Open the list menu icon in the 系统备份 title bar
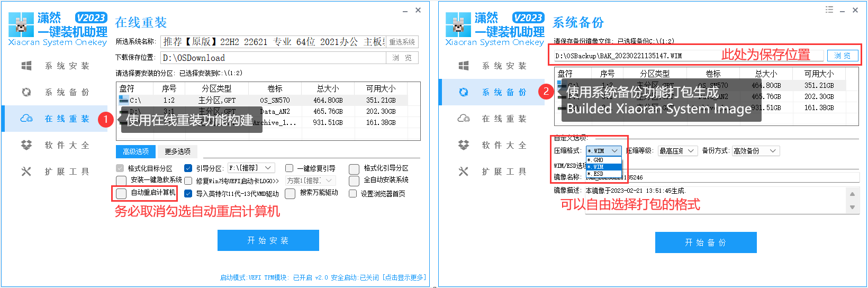This screenshot has height=288, width=868. [829, 10]
